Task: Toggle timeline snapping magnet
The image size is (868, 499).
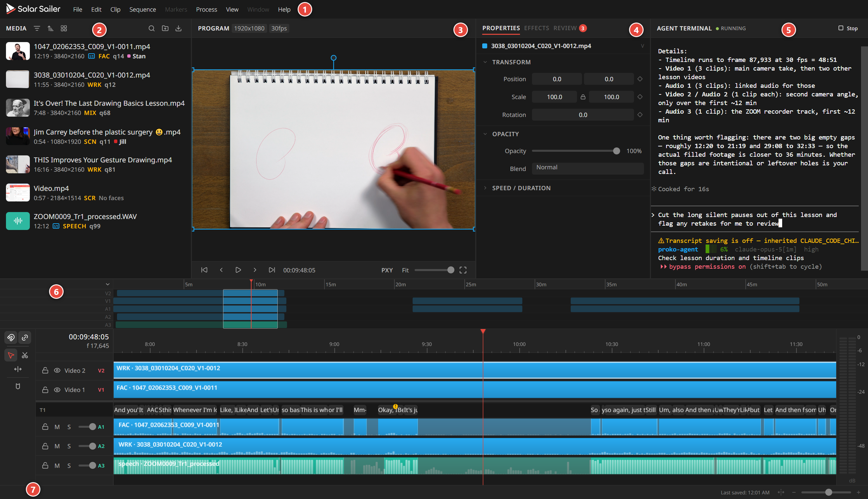Action: click(11, 338)
